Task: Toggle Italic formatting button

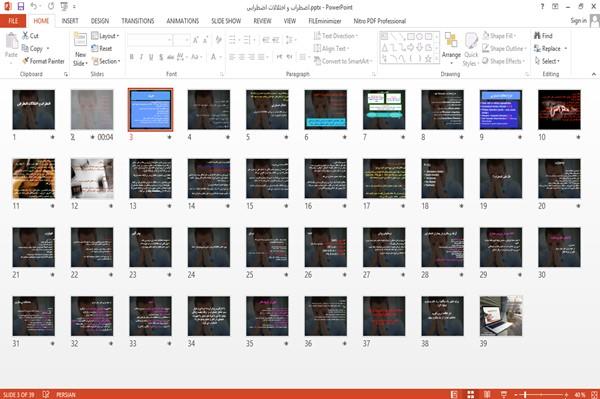Action: click(x=141, y=57)
